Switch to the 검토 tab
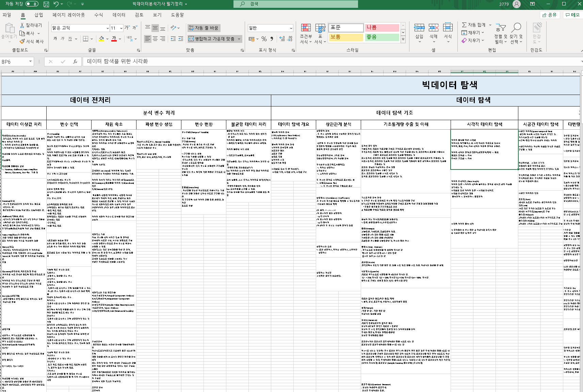Image resolution: width=583 pixels, height=392 pixels. 139,15
